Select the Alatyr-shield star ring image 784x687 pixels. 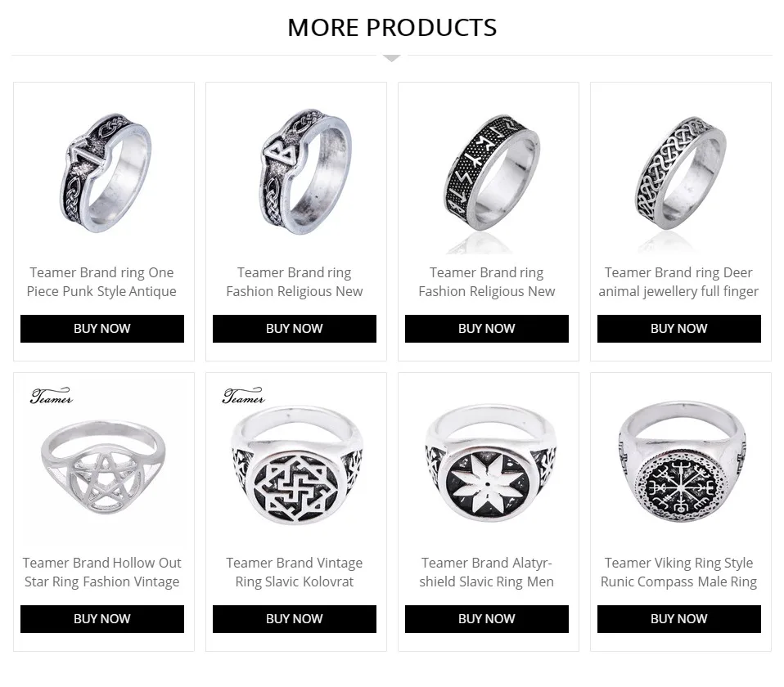point(489,462)
